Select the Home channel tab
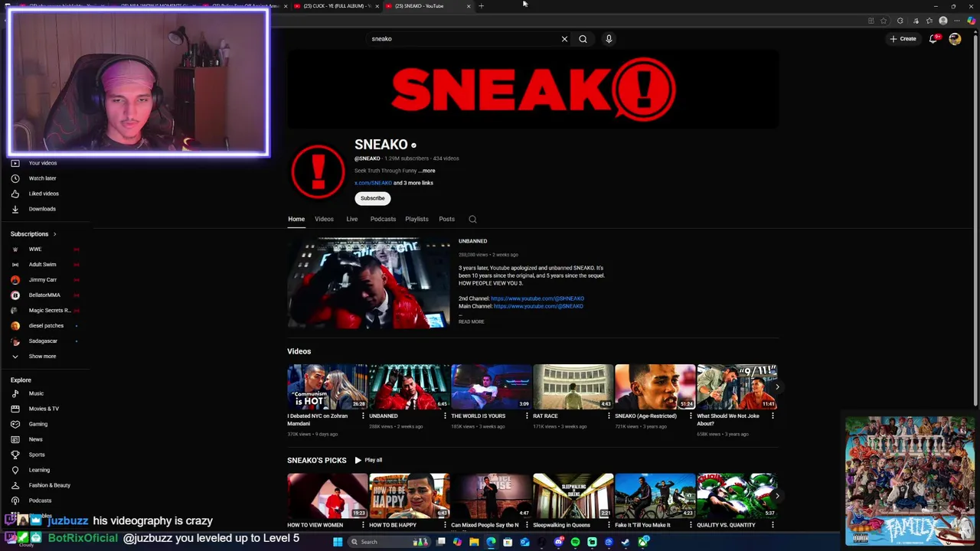Viewport: 980px width, 551px height. [x=296, y=219]
